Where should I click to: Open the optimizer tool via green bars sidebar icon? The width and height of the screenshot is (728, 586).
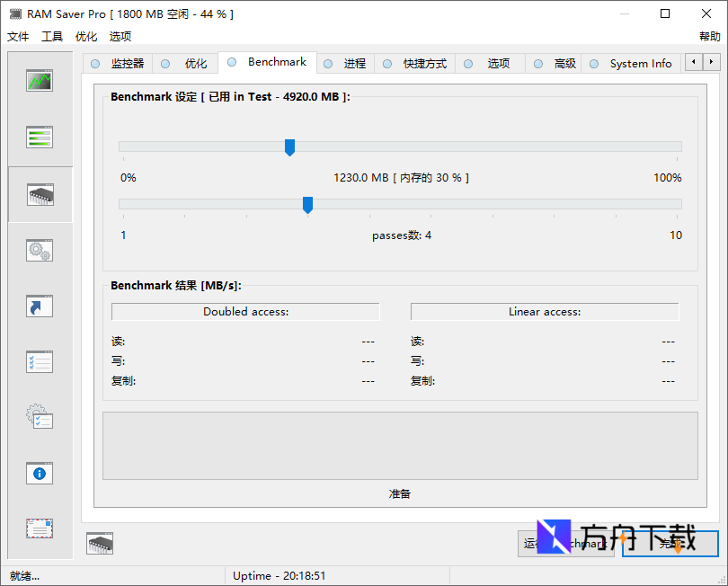click(39, 137)
